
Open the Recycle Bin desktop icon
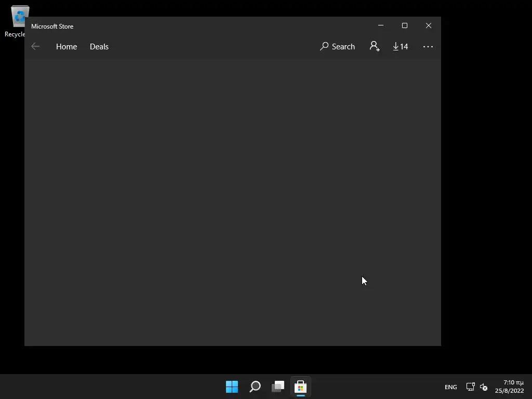tap(16, 21)
